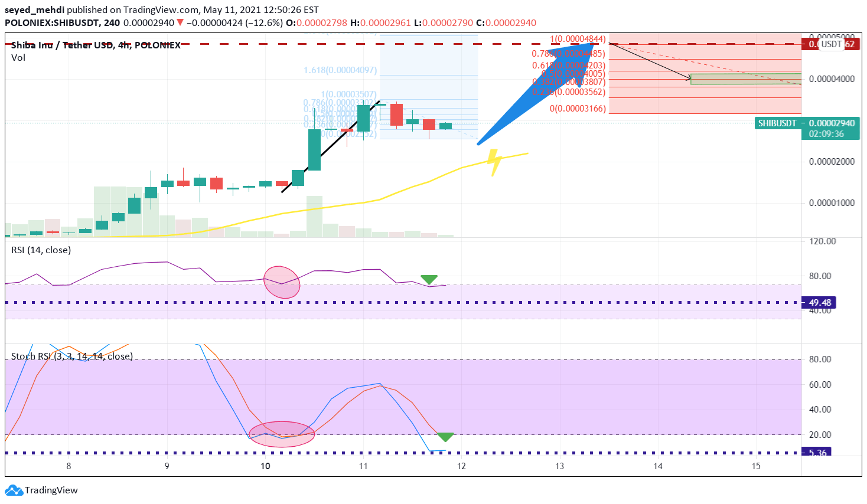The image size is (867, 504).
Task: Click the 5.36 Stoch RSI value tag
Action: (817, 452)
